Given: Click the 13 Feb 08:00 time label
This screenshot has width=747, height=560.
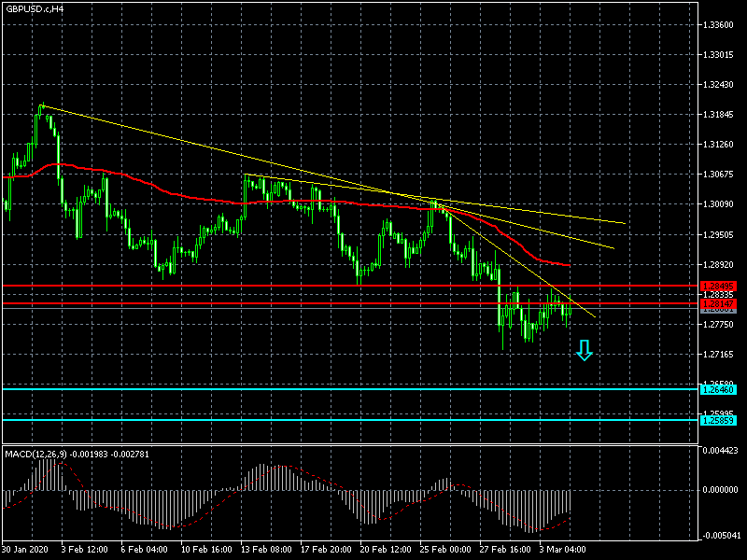Looking at the screenshot, I should [268, 550].
